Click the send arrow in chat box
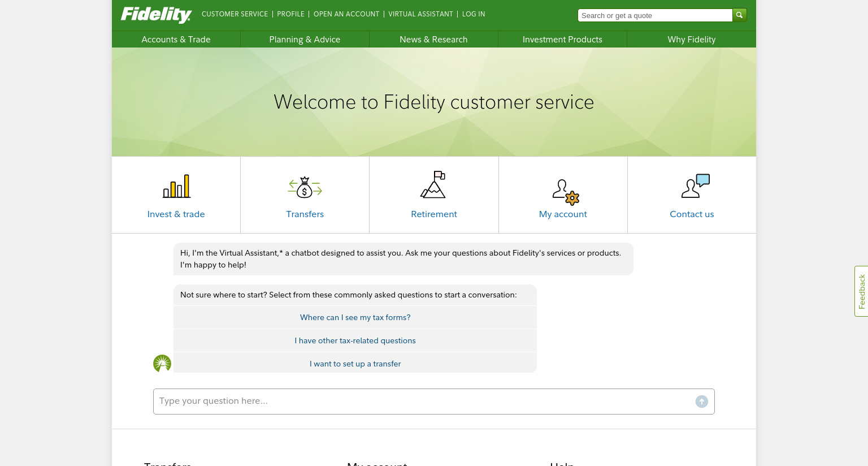The image size is (868, 466). (702, 402)
